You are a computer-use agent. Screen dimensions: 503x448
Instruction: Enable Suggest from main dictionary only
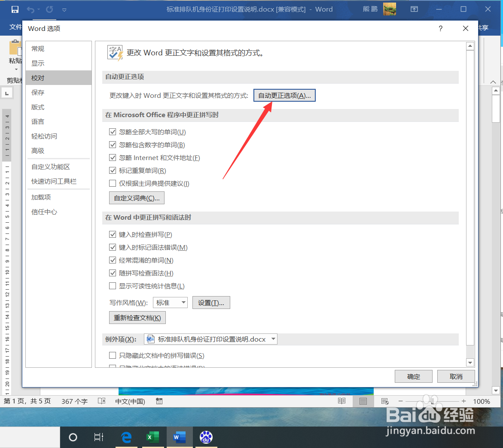point(113,183)
